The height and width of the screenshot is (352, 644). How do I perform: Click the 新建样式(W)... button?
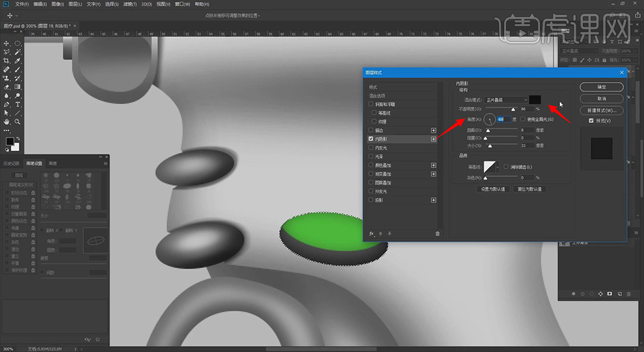(x=601, y=110)
